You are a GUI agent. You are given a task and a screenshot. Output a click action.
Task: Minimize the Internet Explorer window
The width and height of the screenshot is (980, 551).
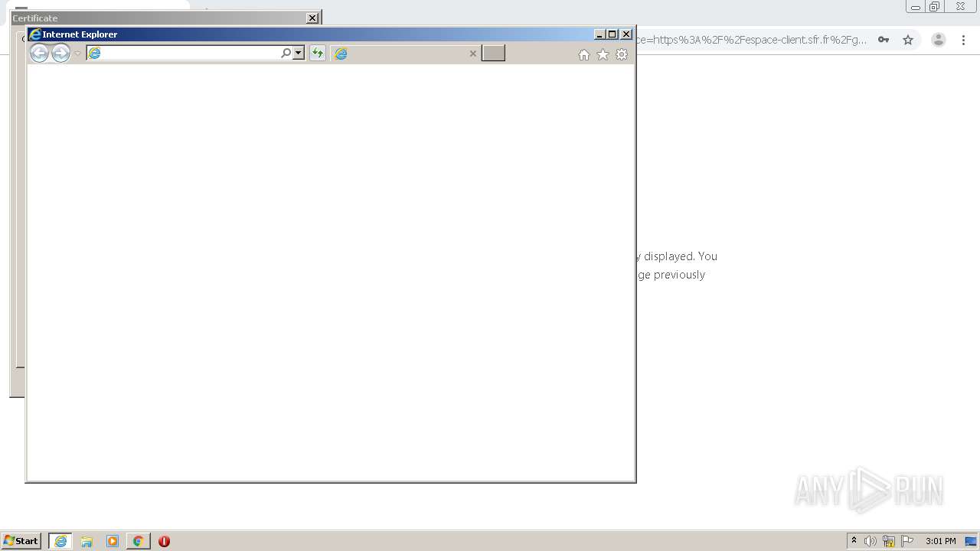click(x=599, y=34)
